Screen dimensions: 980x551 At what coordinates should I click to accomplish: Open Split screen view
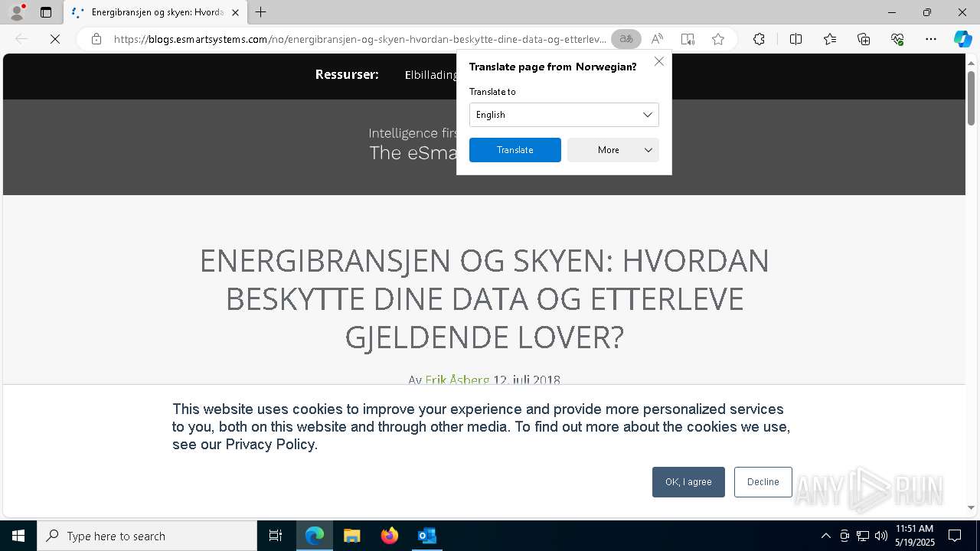click(x=795, y=39)
